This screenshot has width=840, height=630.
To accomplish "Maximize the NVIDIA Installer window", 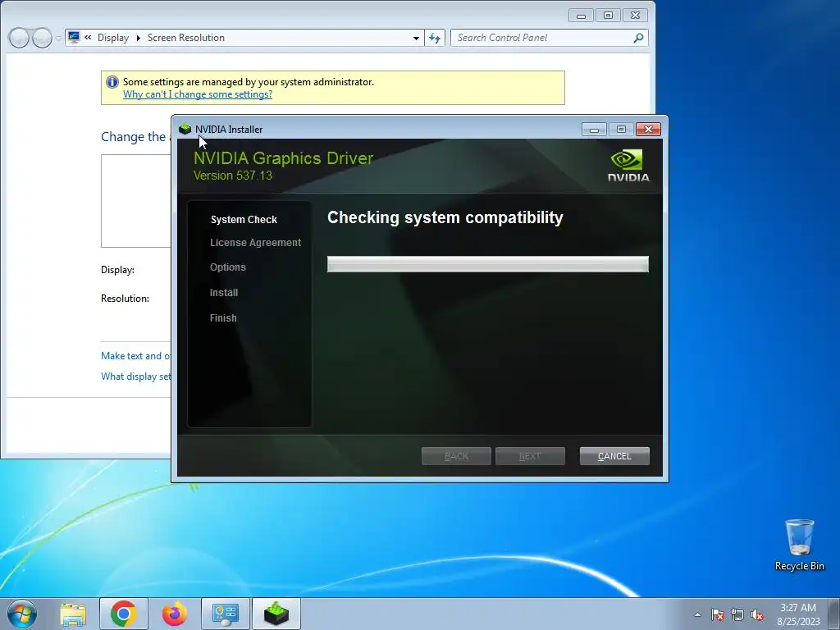I will pyautogui.click(x=621, y=129).
